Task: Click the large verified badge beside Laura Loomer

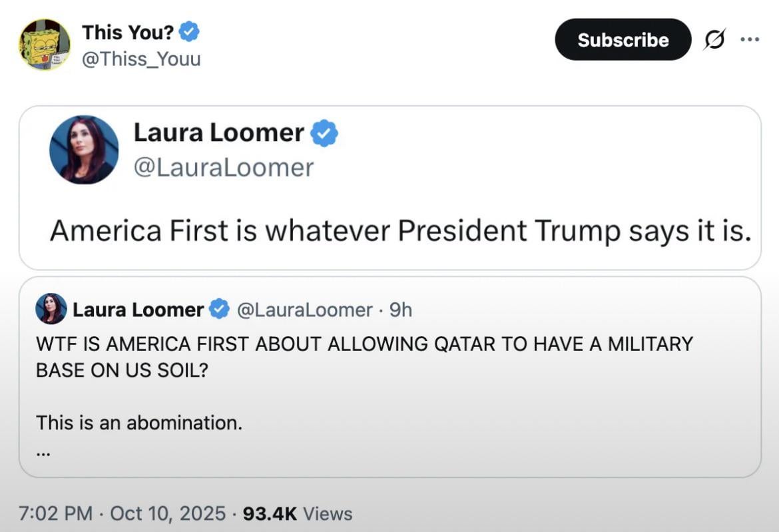Action: coord(324,133)
